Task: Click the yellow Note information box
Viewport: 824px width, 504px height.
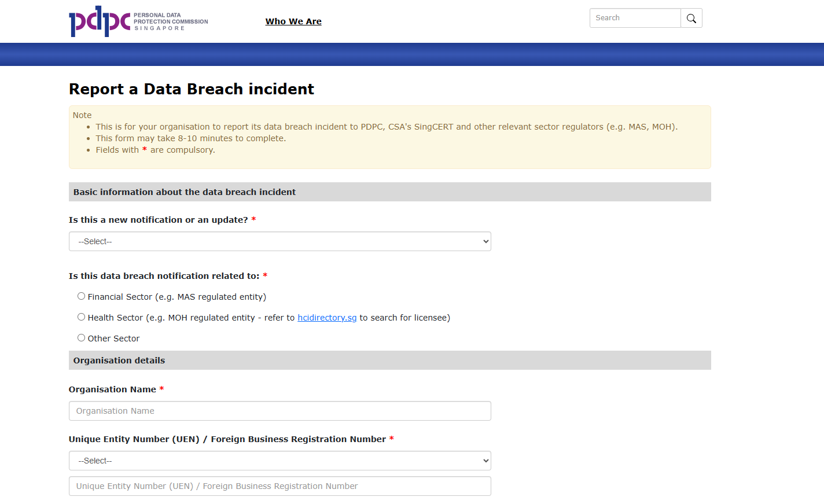Action: (x=389, y=137)
